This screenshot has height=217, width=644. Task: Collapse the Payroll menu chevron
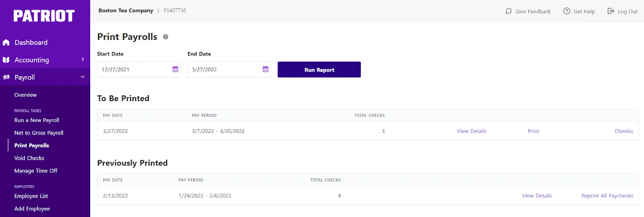point(83,77)
